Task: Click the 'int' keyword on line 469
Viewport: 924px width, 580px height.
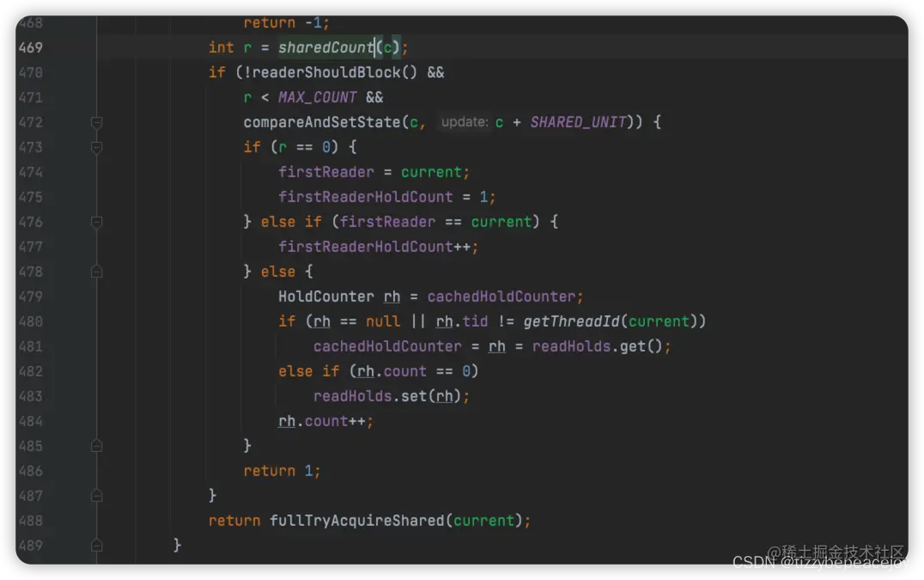Action: 221,48
